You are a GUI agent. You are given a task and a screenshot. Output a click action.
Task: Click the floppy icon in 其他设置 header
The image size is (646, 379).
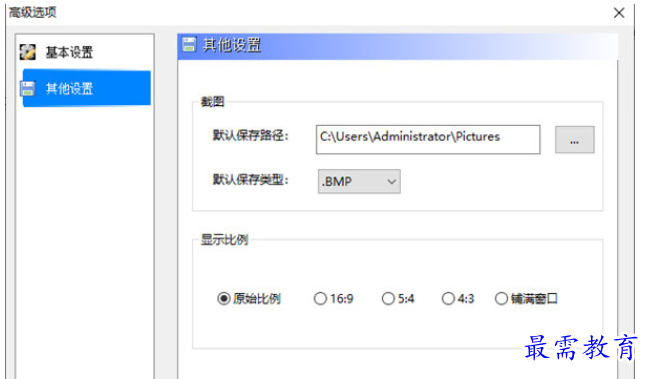189,44
